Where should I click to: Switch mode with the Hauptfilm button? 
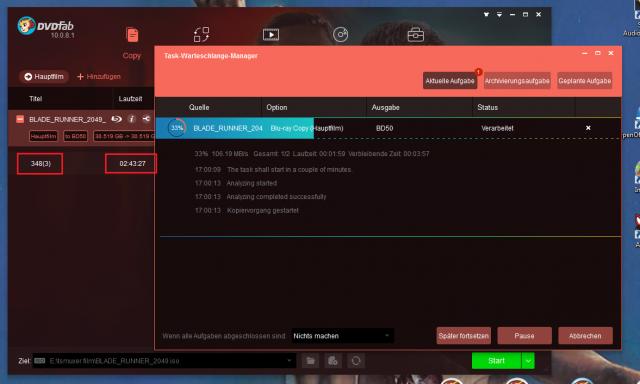pyautogui.click(x=44, y=77)
